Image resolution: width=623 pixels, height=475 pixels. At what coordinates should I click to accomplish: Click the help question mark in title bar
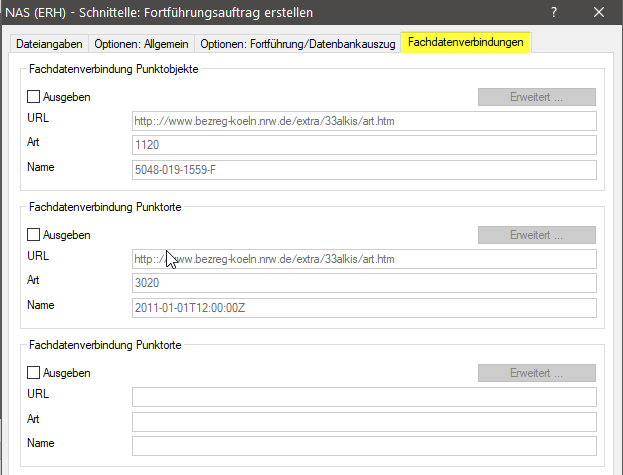pyautogui.click(x=553, y=13)
